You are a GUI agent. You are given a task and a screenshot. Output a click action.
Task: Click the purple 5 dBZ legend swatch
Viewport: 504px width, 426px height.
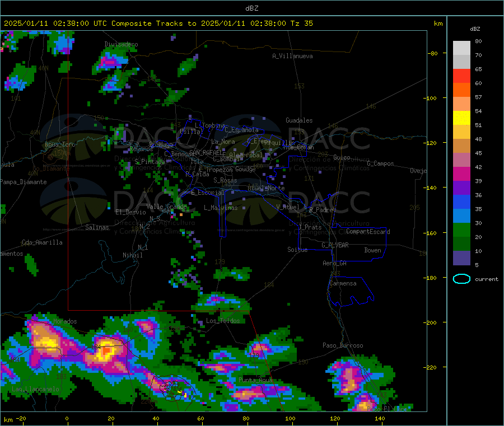[461, 258]
